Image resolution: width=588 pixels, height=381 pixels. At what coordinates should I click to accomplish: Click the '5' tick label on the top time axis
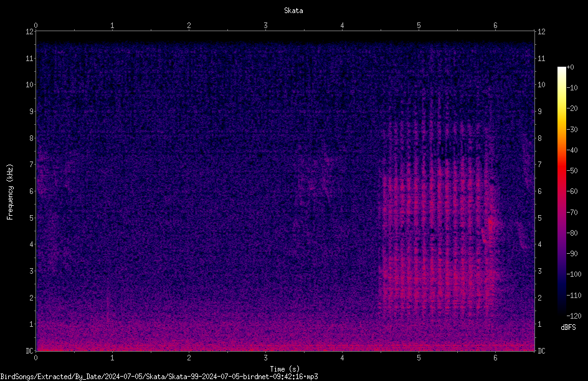pyautogui.click(x=419, y=26)
